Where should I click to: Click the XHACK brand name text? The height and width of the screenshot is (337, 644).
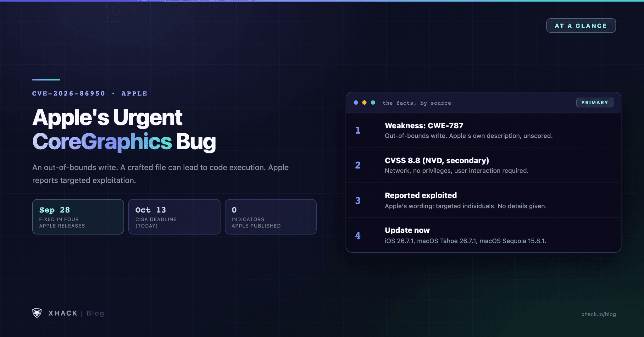tap(63, 313)
